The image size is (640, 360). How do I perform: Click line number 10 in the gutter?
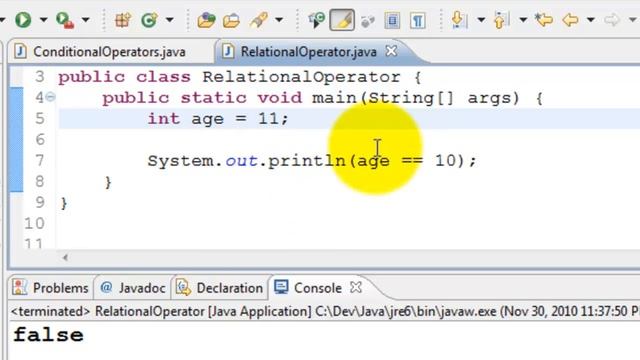pyautogui.click(x=34, y=223)
